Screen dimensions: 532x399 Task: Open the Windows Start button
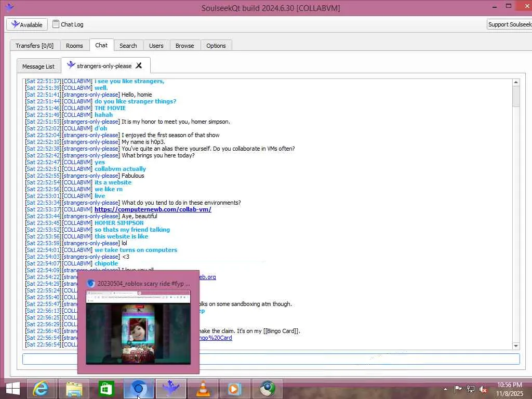click(x=13, y=389)
